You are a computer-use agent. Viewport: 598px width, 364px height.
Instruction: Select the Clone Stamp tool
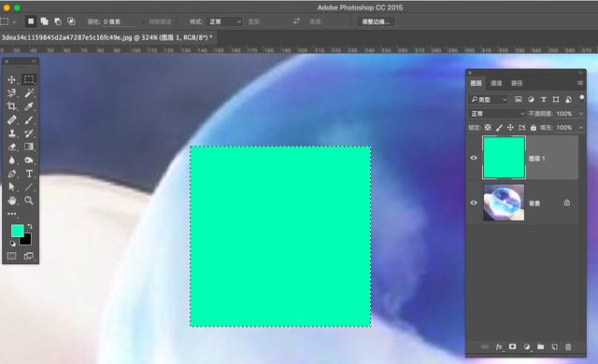pyautogui.click(x=11, y=133)
